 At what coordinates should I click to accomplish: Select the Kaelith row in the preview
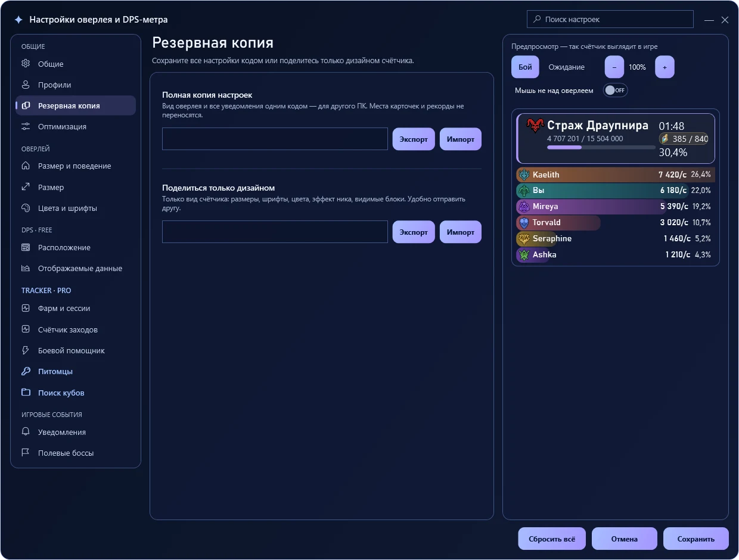616,175
